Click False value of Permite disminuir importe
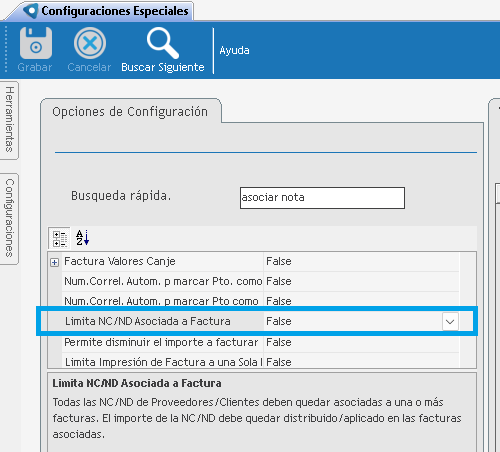 click(279, 342)
